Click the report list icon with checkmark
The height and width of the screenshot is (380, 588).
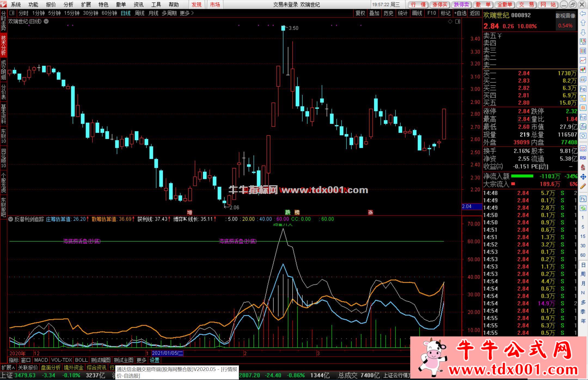pos(583,42)
